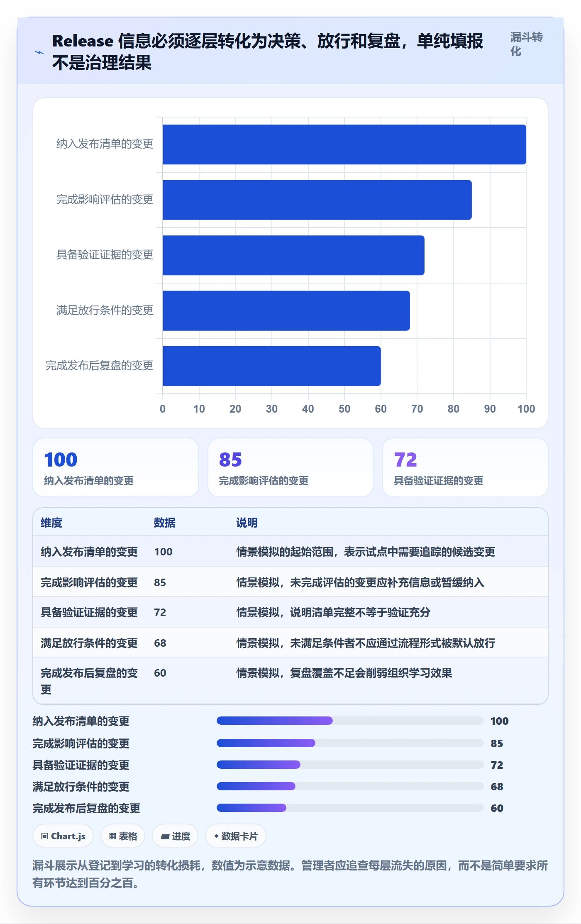This screenshot has width=581, height=924.
Task: Click the stat card showing 85
Action: pos(290,467)
